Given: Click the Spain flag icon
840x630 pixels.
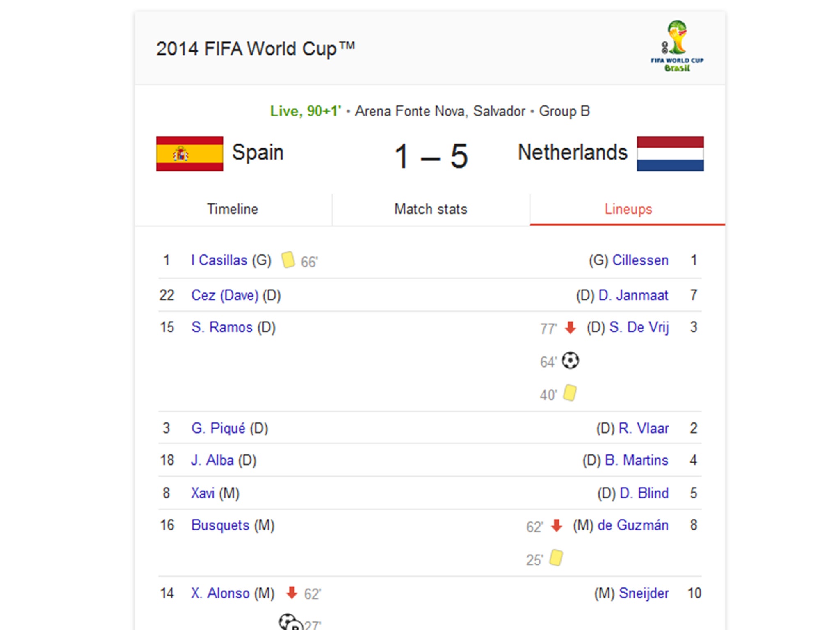Looking at the screenshot, I should [189, 154].
